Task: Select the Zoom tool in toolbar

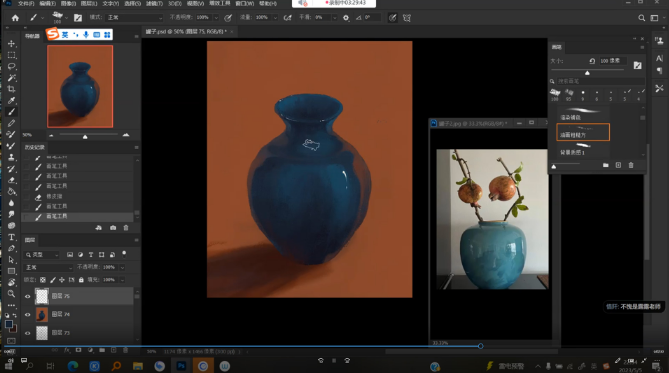Action: pos(12,294)
